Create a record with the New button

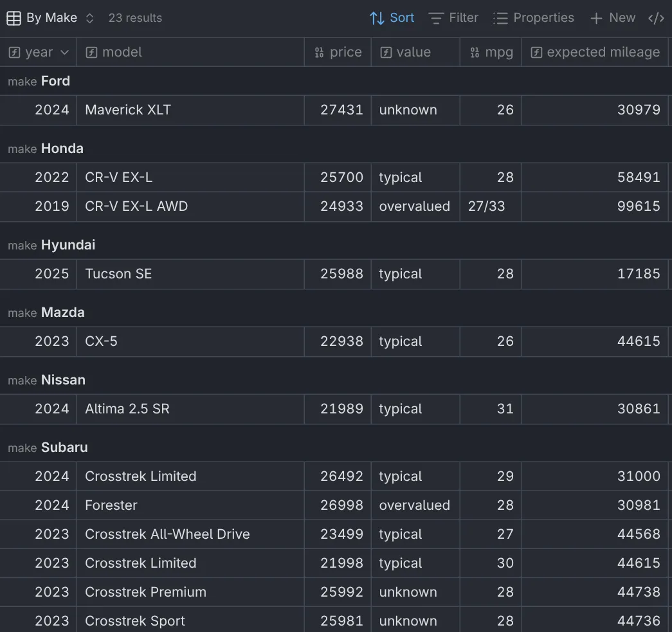point(612,17)
